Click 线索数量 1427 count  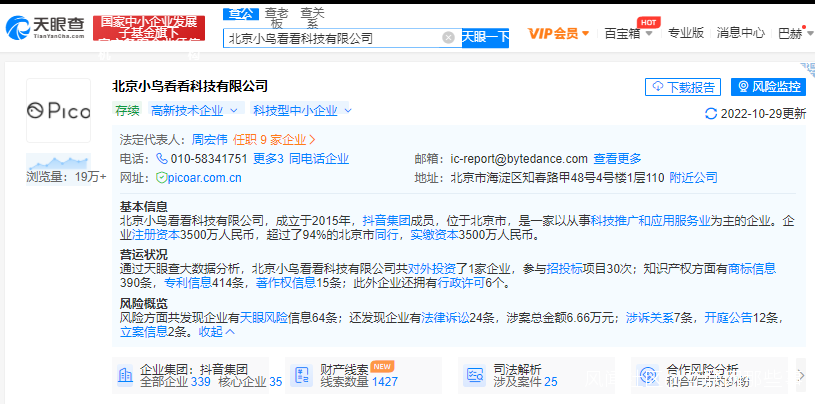point(359,382)
